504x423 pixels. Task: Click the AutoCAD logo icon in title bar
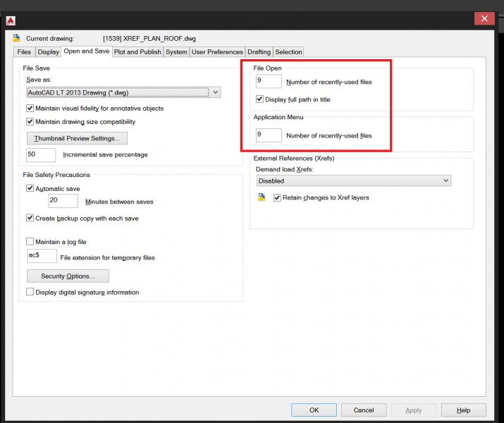[x=11, y=21]
